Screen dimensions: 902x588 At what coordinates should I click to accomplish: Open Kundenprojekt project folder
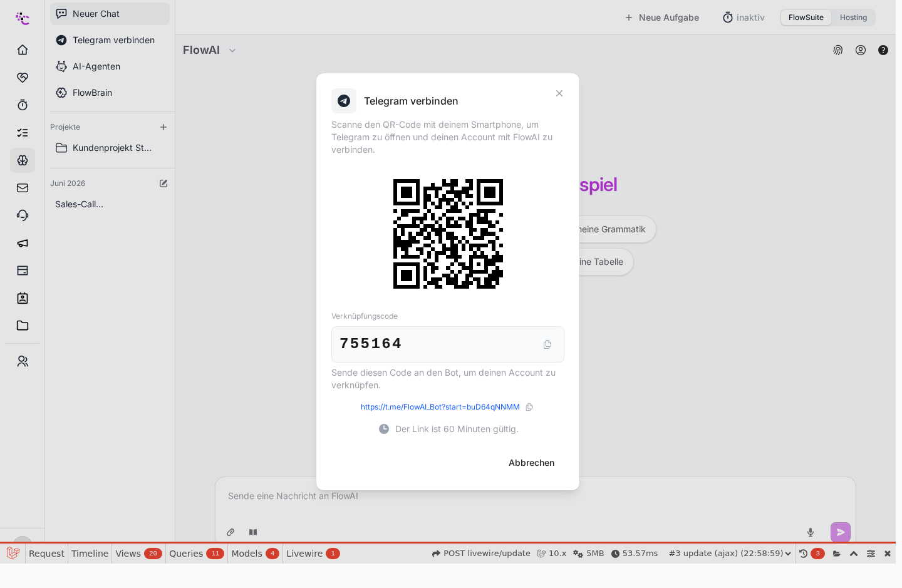tap(110, 148)
